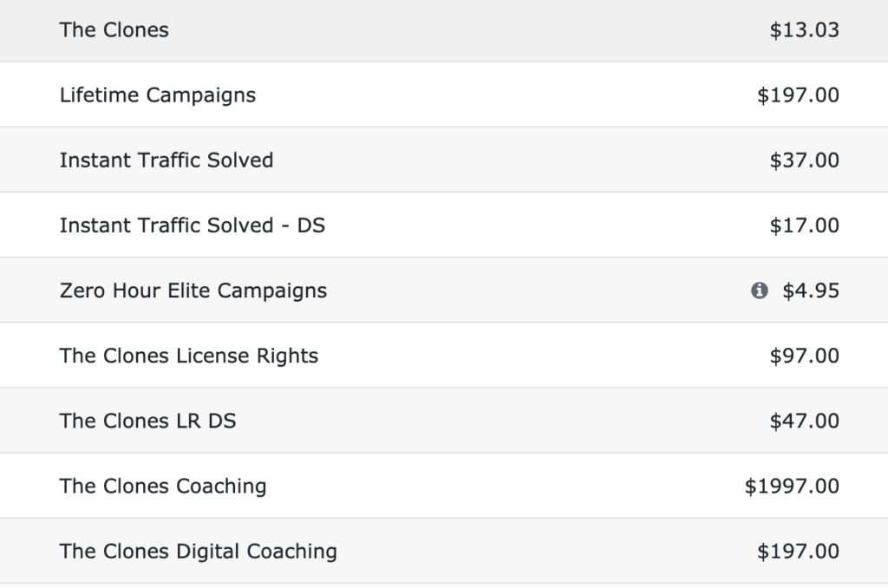Click the $1997.00 Coaching price
This screenshot has width=888, height=588.
tap(792, 486)
